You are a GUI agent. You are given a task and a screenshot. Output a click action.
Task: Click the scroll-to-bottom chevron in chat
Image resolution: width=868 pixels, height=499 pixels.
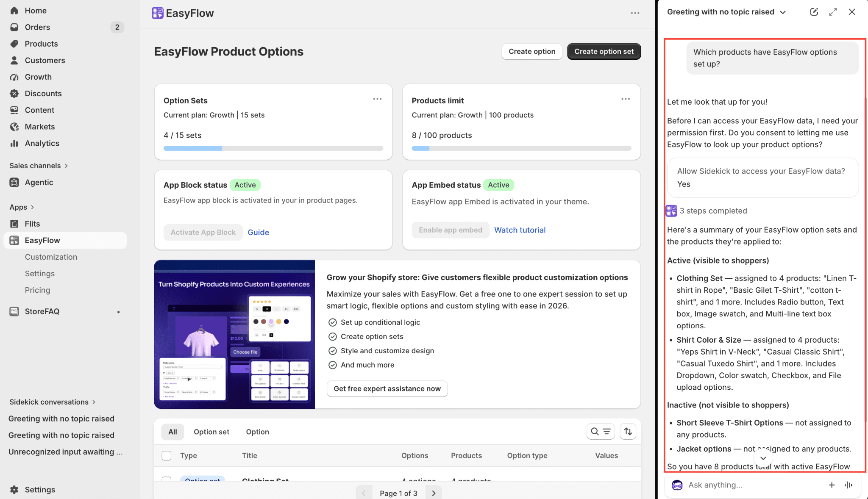pos(763,458)
